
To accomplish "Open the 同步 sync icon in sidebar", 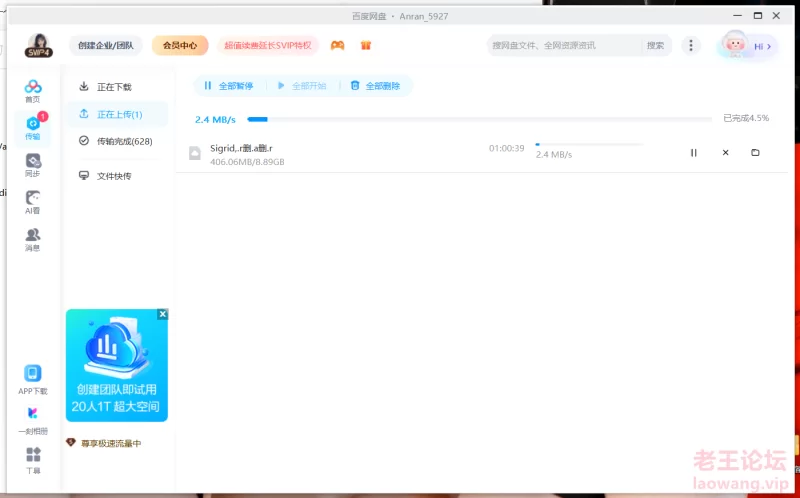I will point(33,165).
